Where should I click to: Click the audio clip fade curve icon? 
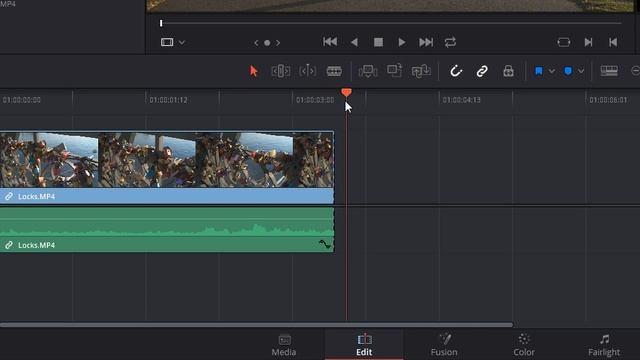tap(325, 244)
